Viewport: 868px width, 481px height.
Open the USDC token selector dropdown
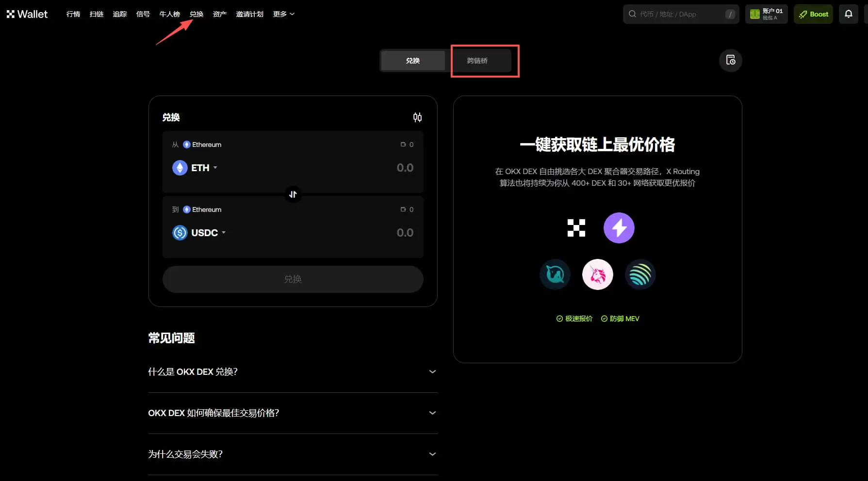pyautogui.click(x=199, y=232)
